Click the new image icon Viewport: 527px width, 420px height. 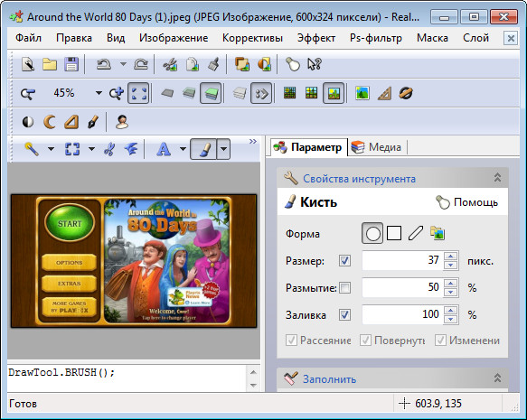tap(28, 64)
